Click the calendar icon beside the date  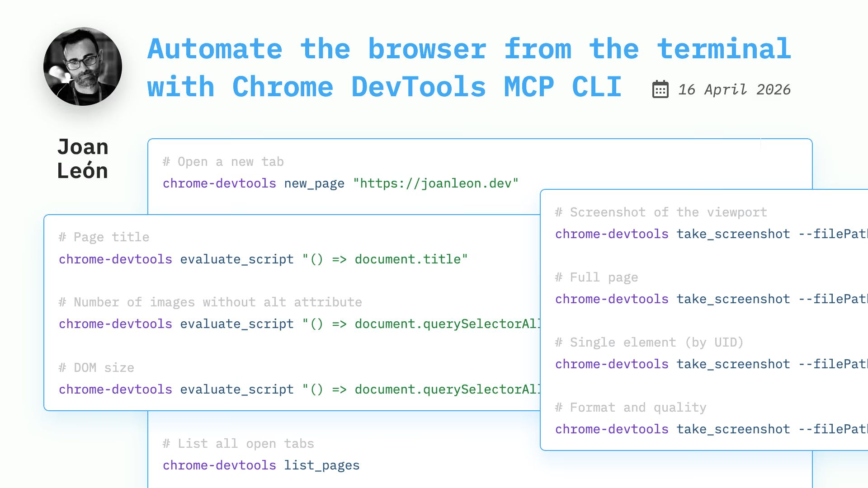[660, 89]
